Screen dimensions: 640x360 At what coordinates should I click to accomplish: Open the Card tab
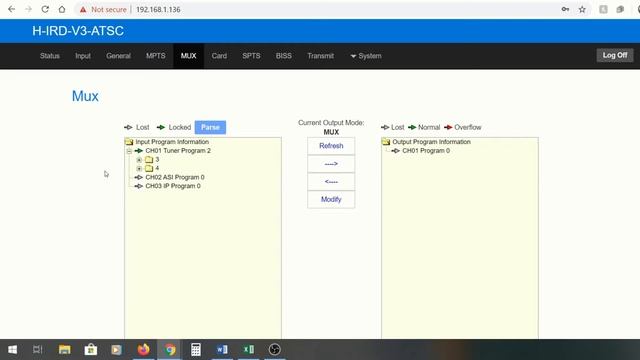(219, 56)
